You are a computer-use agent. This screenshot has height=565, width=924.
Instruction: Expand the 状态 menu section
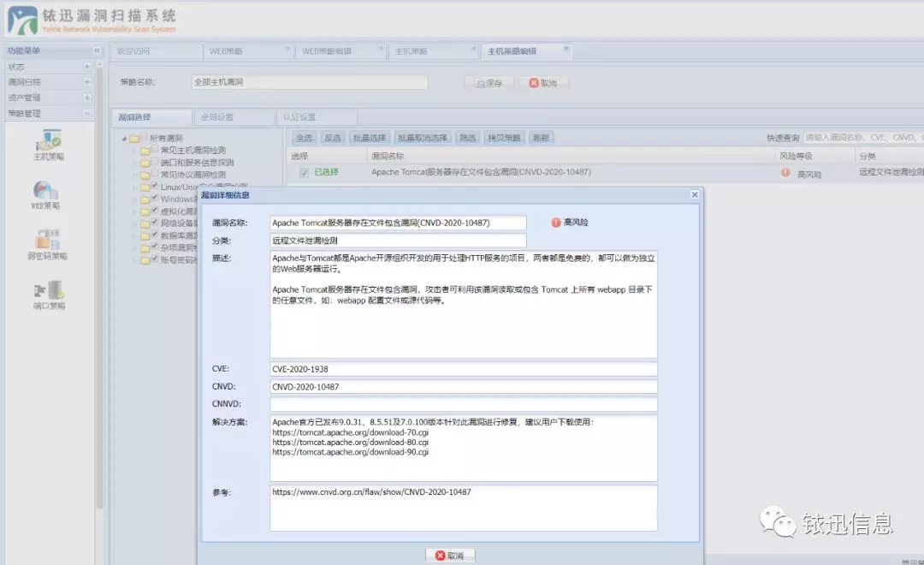coord(86,67)
